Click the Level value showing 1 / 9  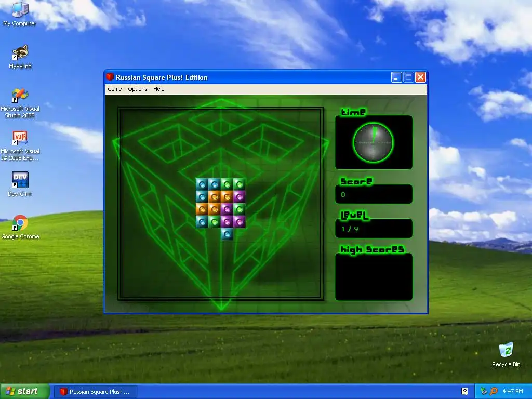(374, 229)
